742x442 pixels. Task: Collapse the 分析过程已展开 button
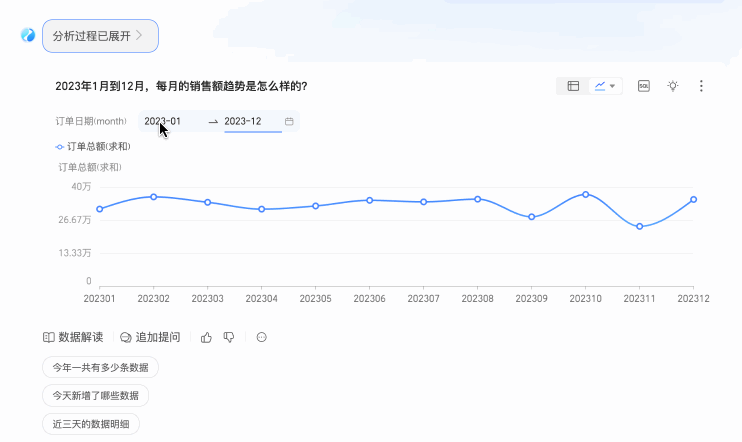pyautogui.click(x=100, y=36)
